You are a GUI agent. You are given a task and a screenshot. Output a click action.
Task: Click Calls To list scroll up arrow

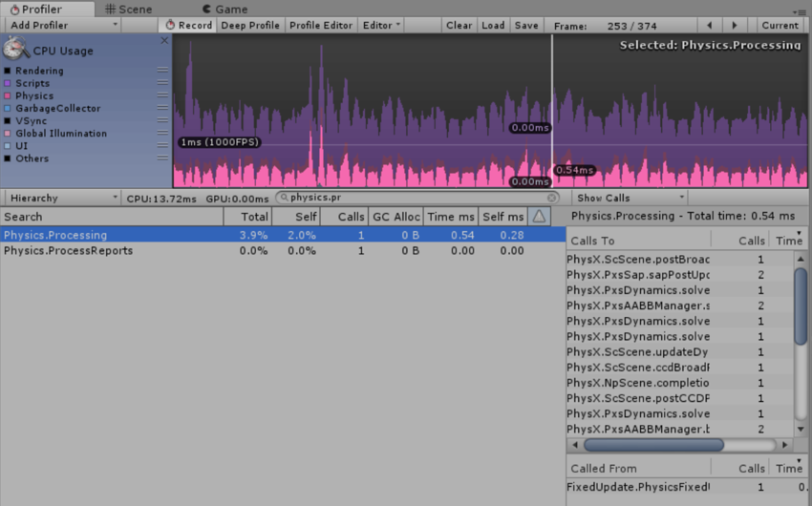click(x=801, y=258)
